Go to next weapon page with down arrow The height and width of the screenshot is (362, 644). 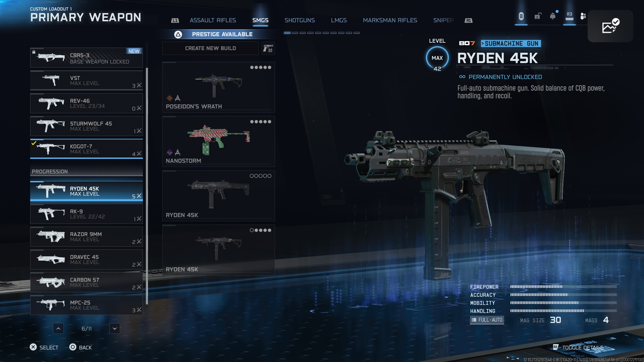point(115,328)
